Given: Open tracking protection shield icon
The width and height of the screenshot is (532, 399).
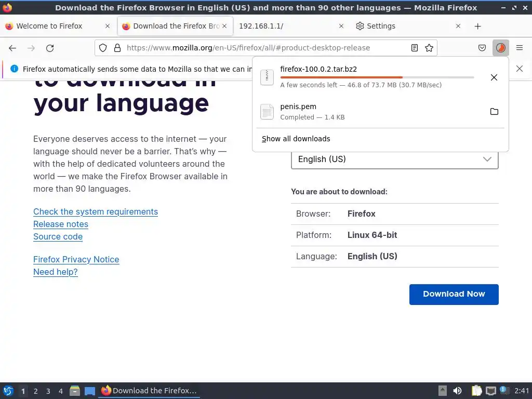Looking at the screenshot, I should (x=103, y=48).
